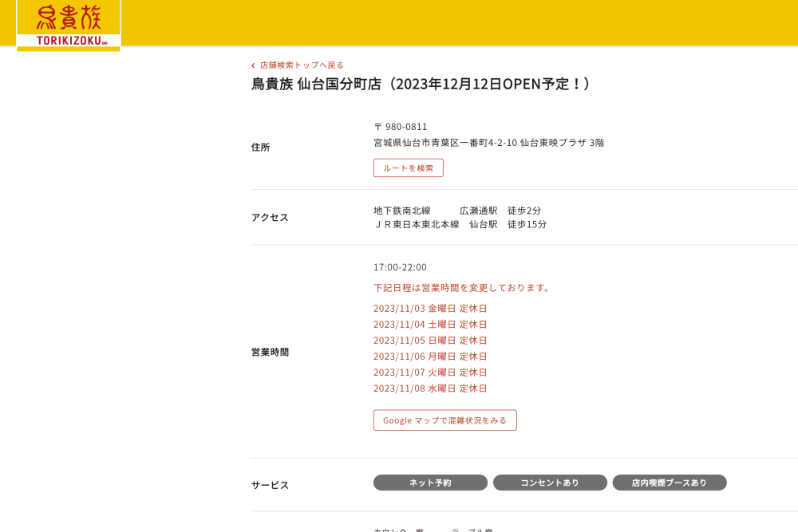Click the Torikizoku logo
798x532 pixels.
coord(69,25)
